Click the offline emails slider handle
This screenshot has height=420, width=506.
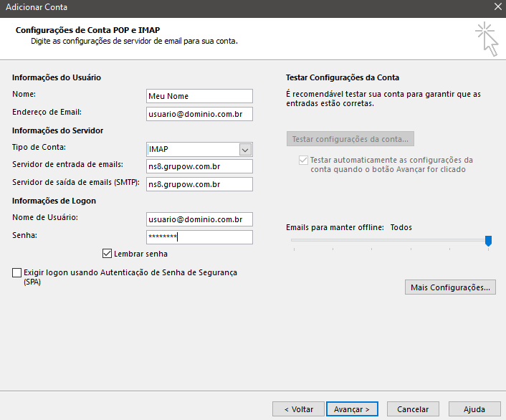coord(488,241)
